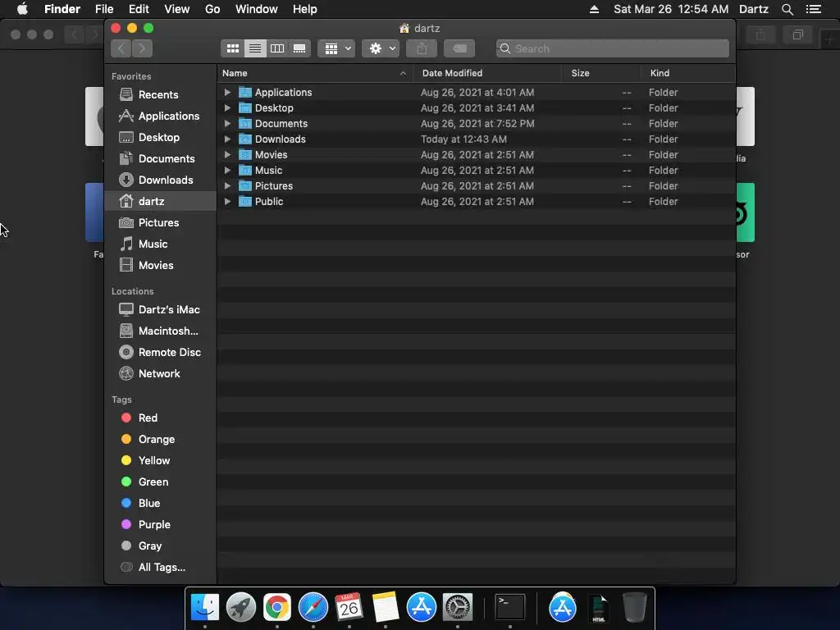Open Applications in the sidebar
Image resolution: width=840 pixels, height=630 pixels.
160,116
